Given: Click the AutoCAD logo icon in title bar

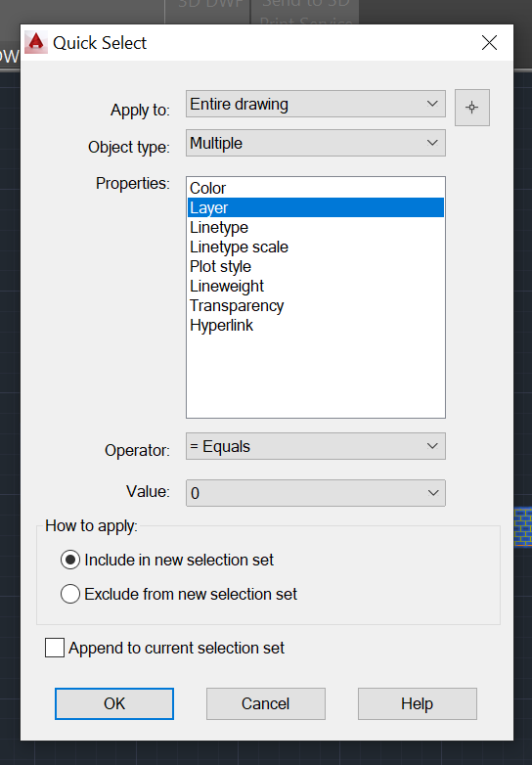Looking at the screenshot, I should pos(36,42).
